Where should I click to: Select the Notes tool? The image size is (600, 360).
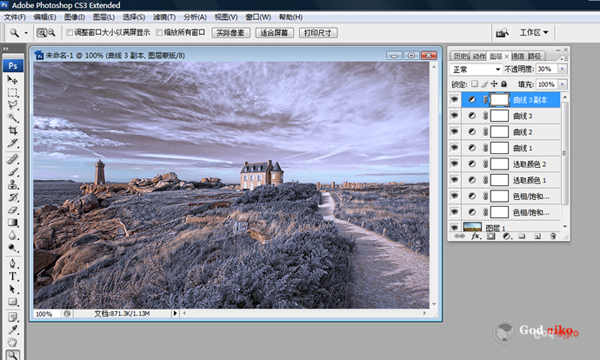coord(12,317)
